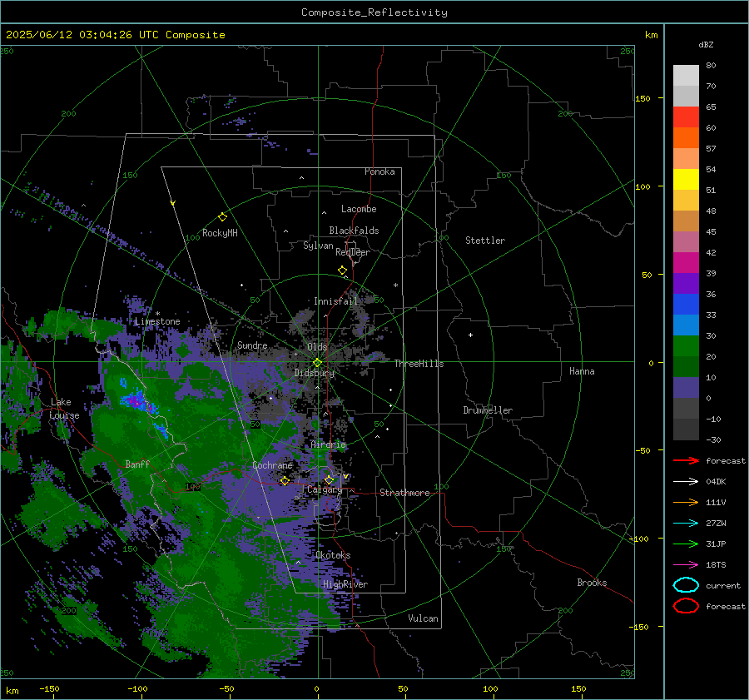749x700 pixels.
Task: Click the ThreeHills city label
Action: click(419, 364)
